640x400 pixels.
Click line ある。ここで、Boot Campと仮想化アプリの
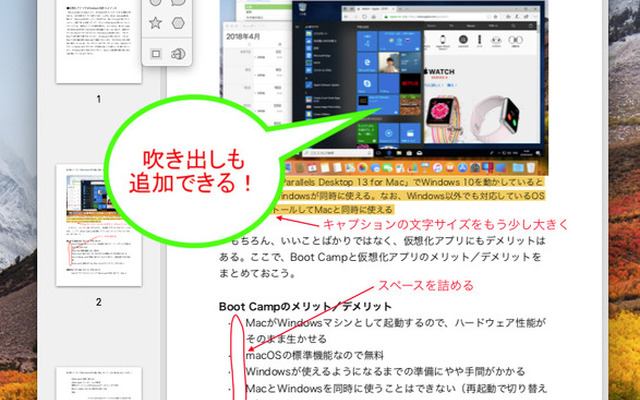point(380,257)
